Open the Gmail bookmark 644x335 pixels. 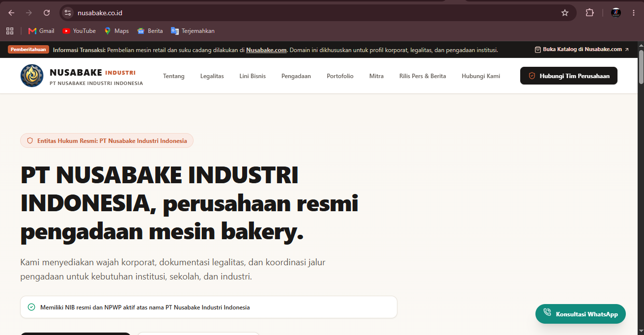[x=41, y=31]
